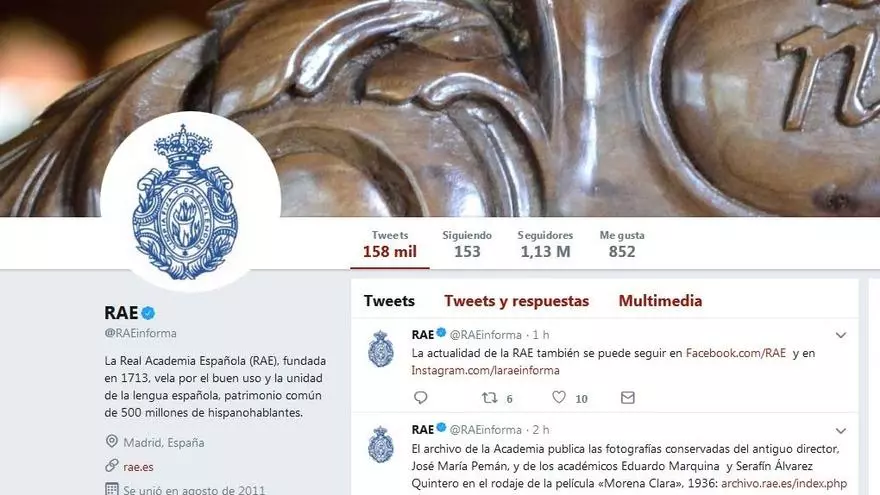Image resolution: width=880 pixels, height=495 pixels.
Task: Open the rae.es website link
Action: pyautogui.click(x=138, y=467)
